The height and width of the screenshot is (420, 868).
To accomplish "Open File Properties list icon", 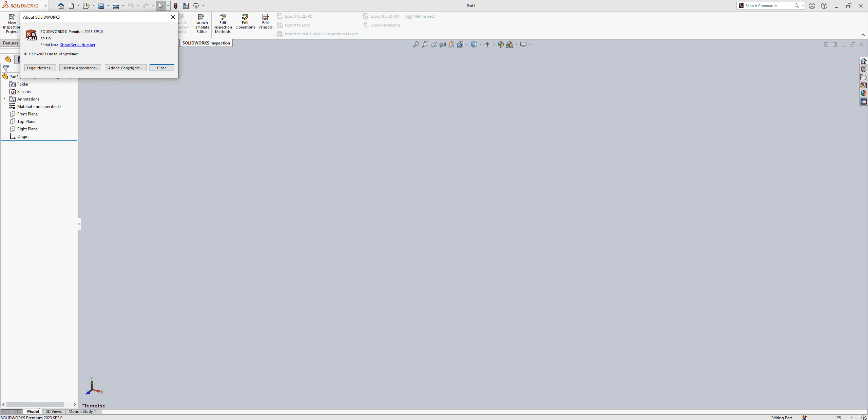I will click(x=186, y=6).
